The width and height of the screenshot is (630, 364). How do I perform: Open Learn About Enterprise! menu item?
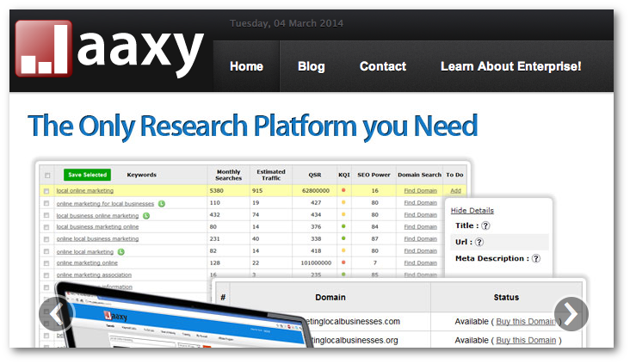(x=510, y=66)
